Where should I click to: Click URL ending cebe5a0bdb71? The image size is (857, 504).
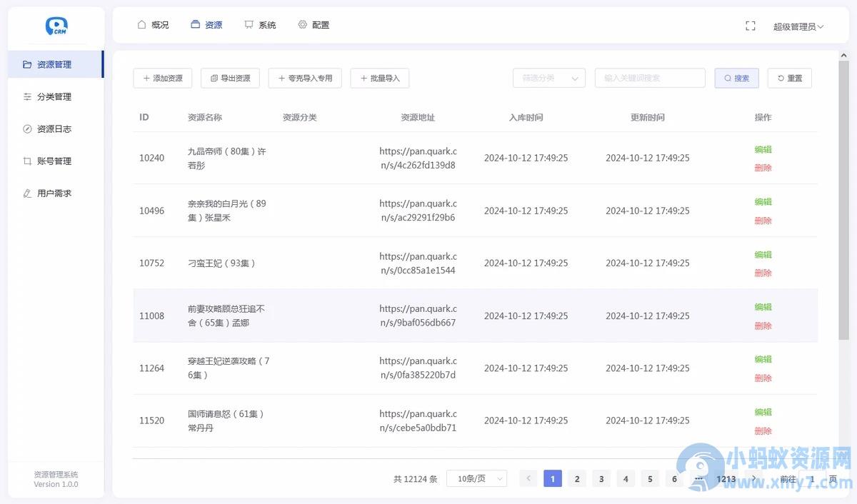point(418,420)
